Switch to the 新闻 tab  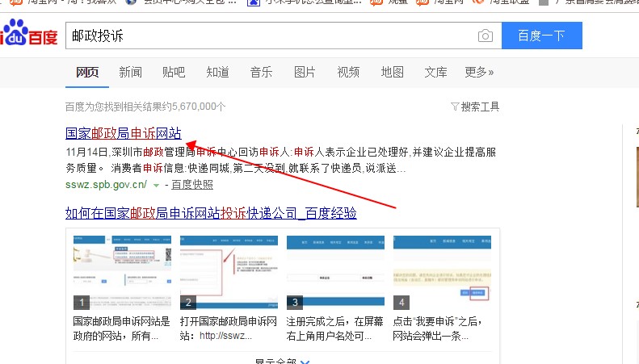pos(130,73)
